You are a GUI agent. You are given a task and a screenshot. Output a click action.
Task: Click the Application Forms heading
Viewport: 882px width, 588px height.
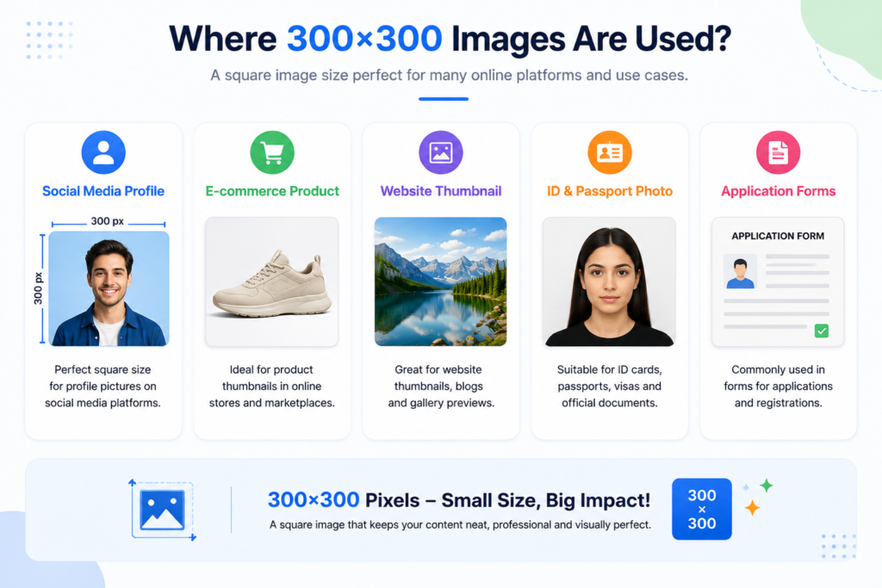point(779,191)
